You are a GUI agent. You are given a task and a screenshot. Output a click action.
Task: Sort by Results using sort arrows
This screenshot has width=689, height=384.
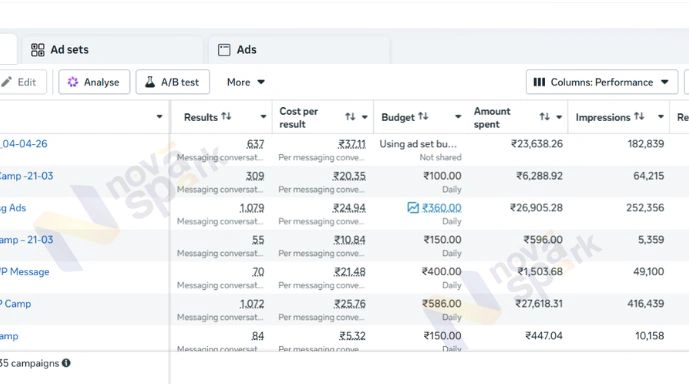pos(226,116)
